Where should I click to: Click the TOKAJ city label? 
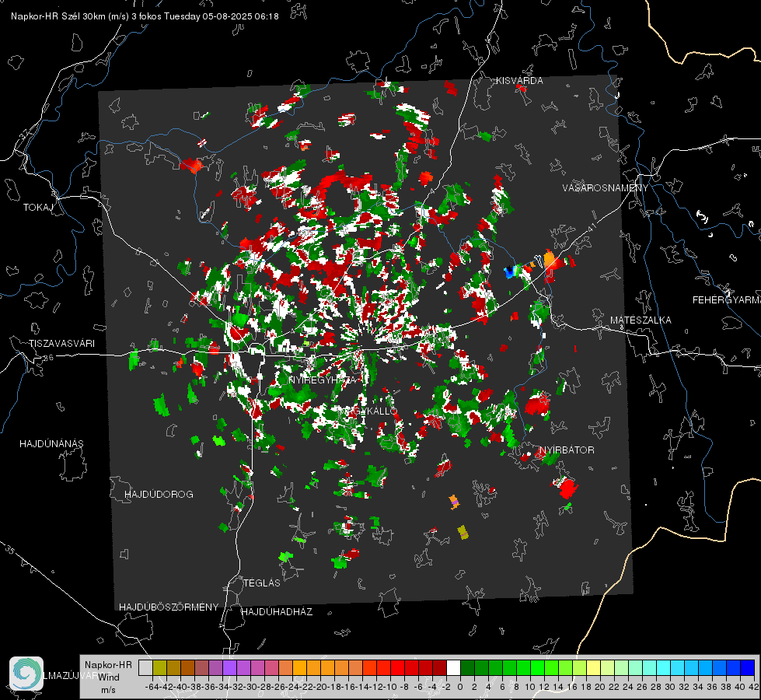[38, 208]
